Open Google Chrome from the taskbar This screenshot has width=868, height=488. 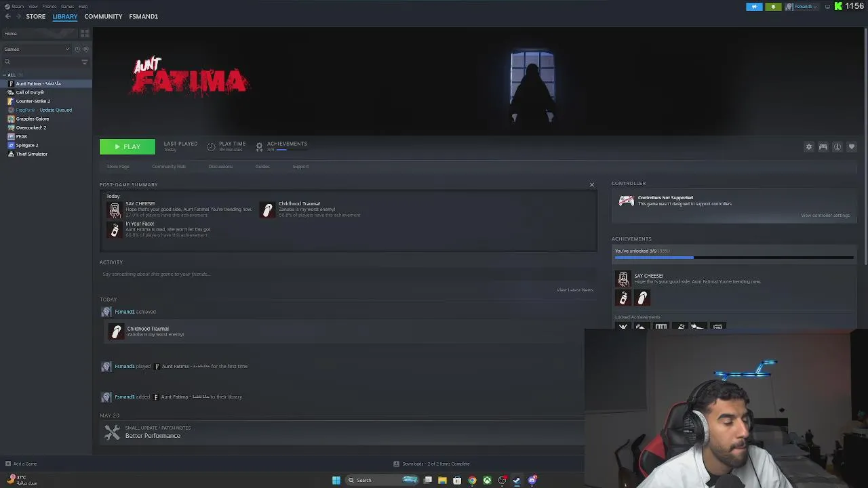click(x=472, y=480)
